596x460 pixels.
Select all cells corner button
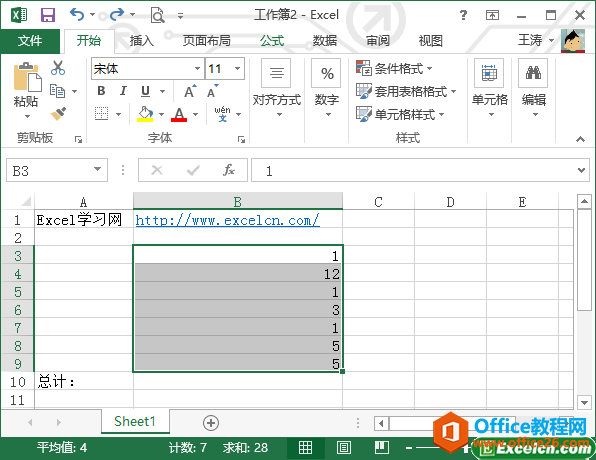click(25, 201)
